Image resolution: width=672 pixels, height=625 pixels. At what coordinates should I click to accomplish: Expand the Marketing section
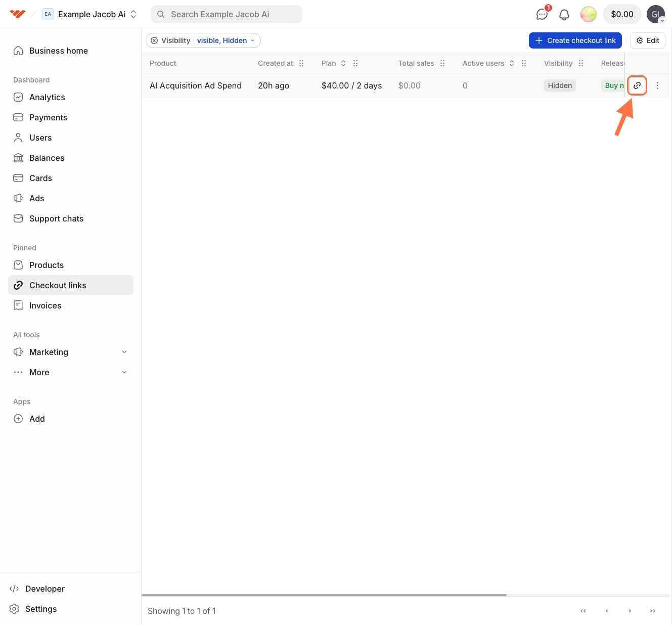coord(71,352)
